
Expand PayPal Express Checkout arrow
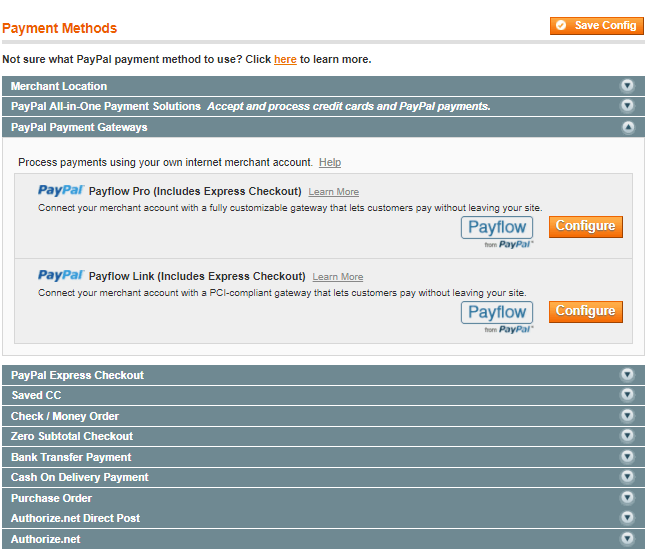click(627, 374)
